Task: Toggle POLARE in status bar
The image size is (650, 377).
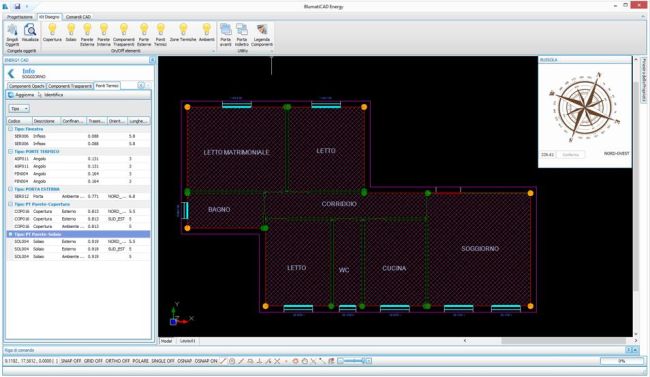Action: [141, 361]
